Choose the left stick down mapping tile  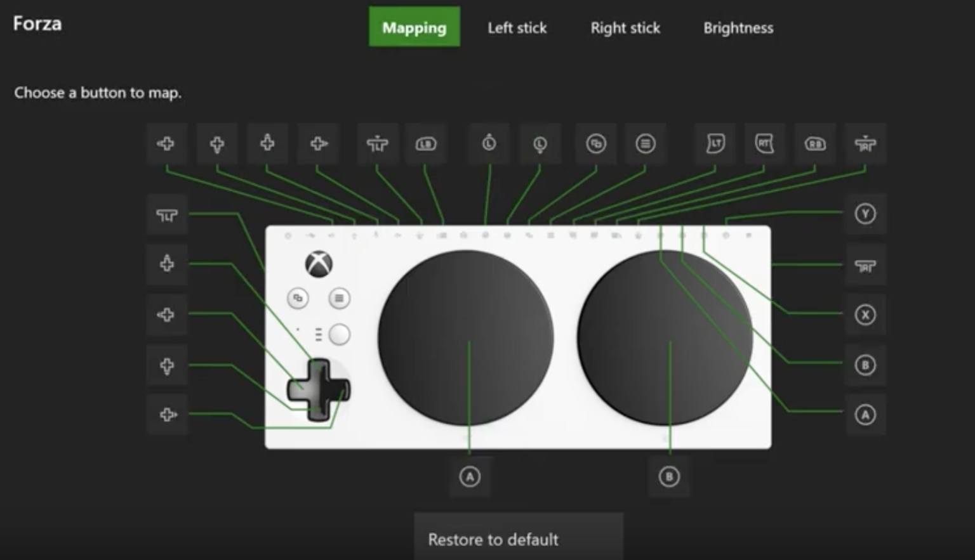point(540,145)
